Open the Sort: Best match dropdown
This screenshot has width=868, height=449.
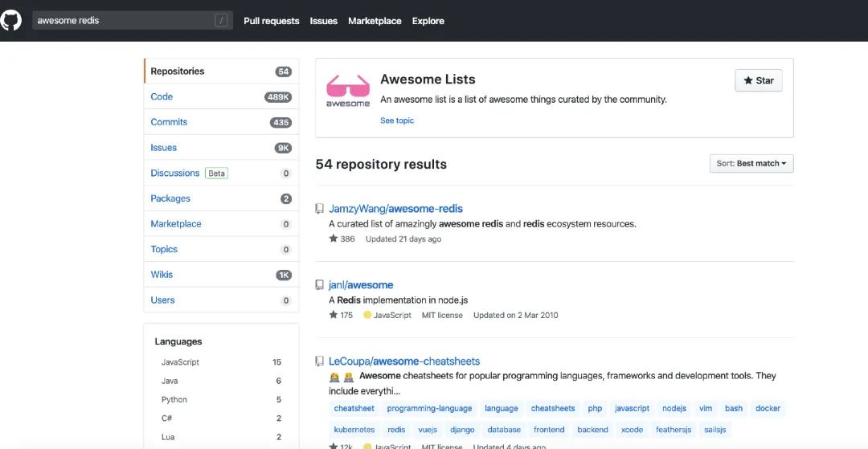(x=751, y=164)
